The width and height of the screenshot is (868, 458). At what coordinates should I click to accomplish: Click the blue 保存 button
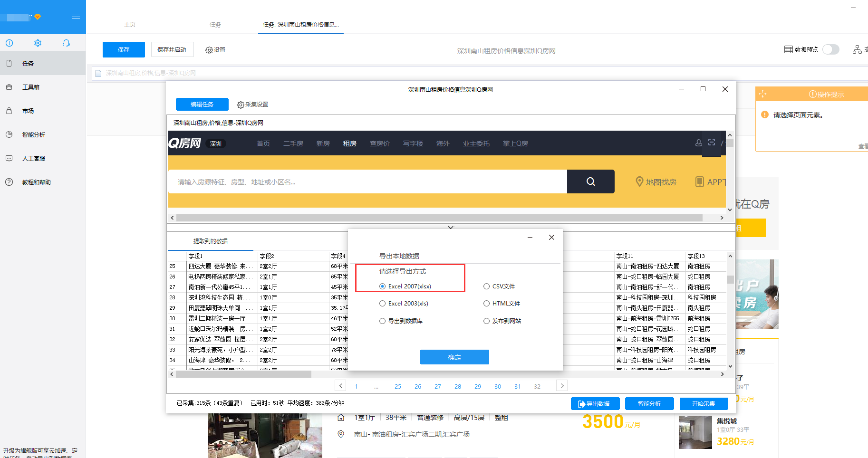click(x=124, y=49)
